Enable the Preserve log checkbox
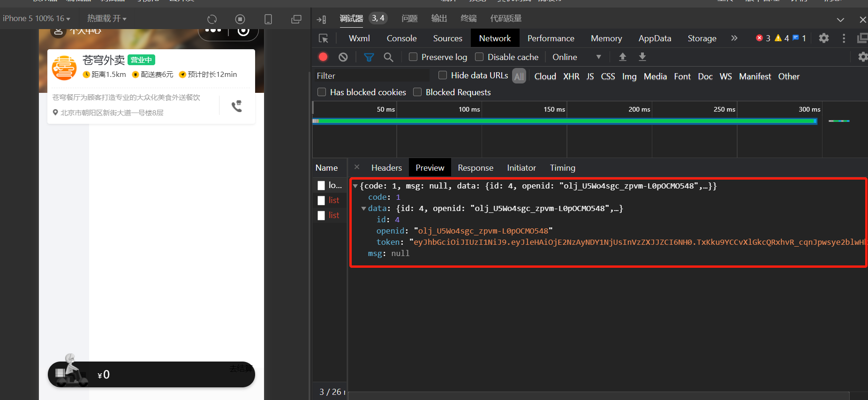868x400 pixels. (x=413, y=57)
